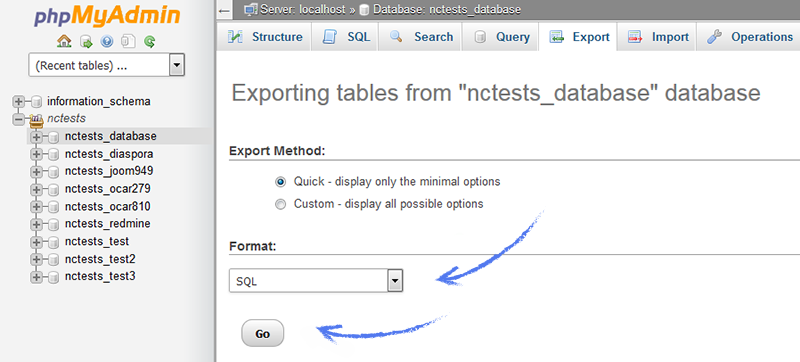Click Database: nctests_database breadcrumb link
The image size is (800, 362).
(x=447, y=9)
